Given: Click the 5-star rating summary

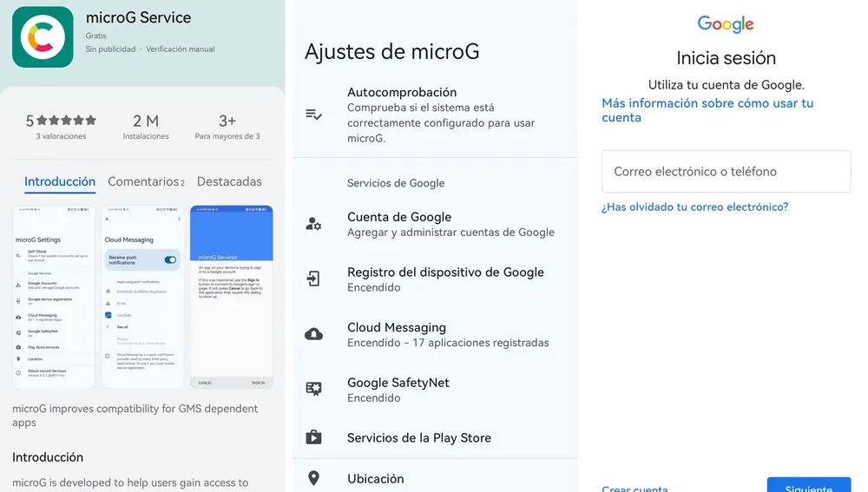Looking at the screenshot, I should tap(61, 127).
